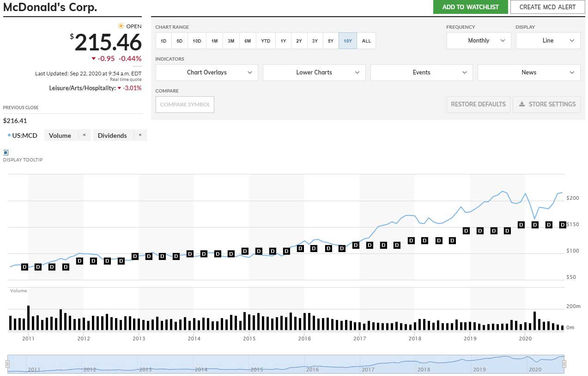Screen dimensions: 588x376
Task: Remove the Dividends indicator chip
Action: coord(140,135)
